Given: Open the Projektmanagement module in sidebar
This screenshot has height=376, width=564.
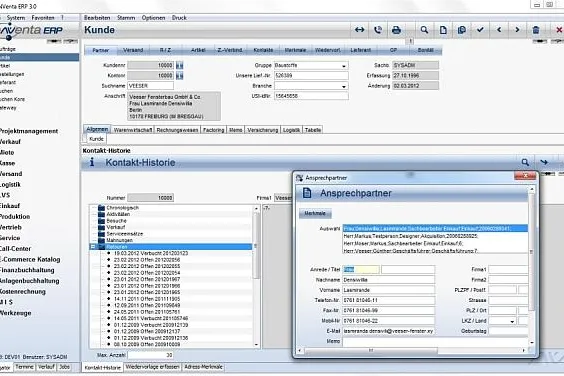Looking at the screenshot, I should tap(29, 131).
